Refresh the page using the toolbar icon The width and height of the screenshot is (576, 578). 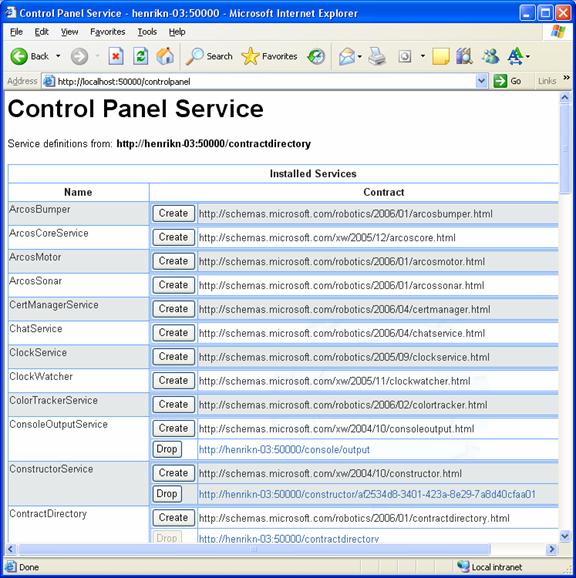pyautogui.click(x=140, y=56)
